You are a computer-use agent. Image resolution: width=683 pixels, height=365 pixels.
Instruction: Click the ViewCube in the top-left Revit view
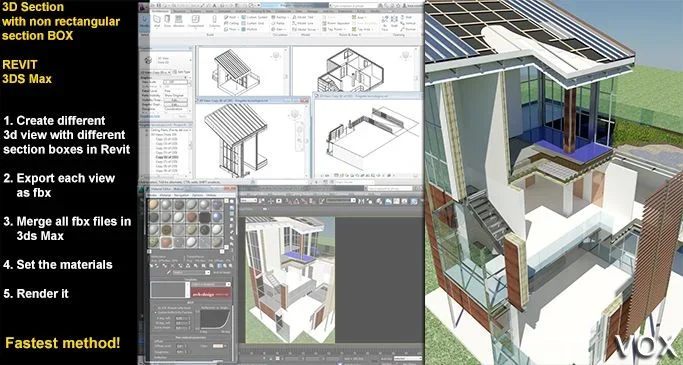(x=276, y=56)
